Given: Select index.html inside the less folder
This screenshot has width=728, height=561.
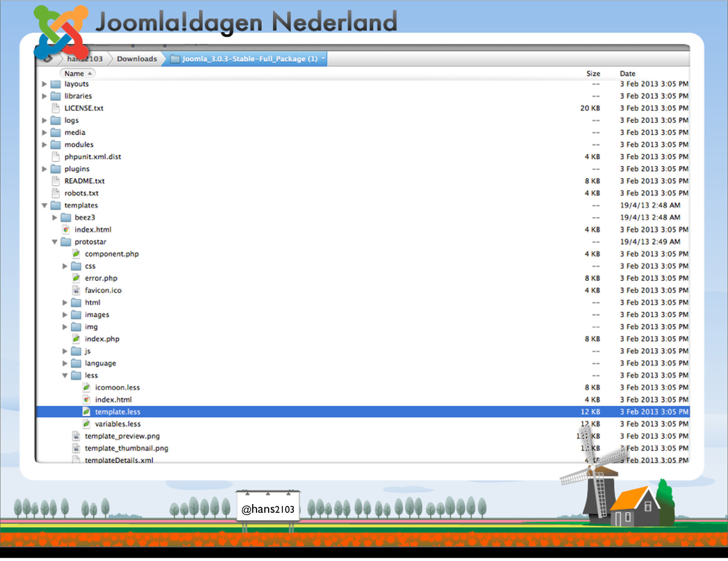Looking at the screenshot, I should 113,400.
